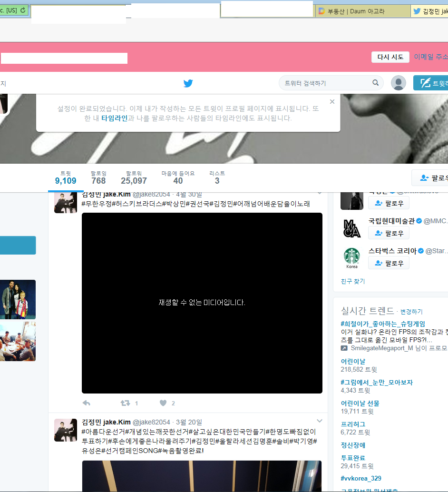
Task: Select the 팔로워 25,097 tab
Action: (134, 177)
